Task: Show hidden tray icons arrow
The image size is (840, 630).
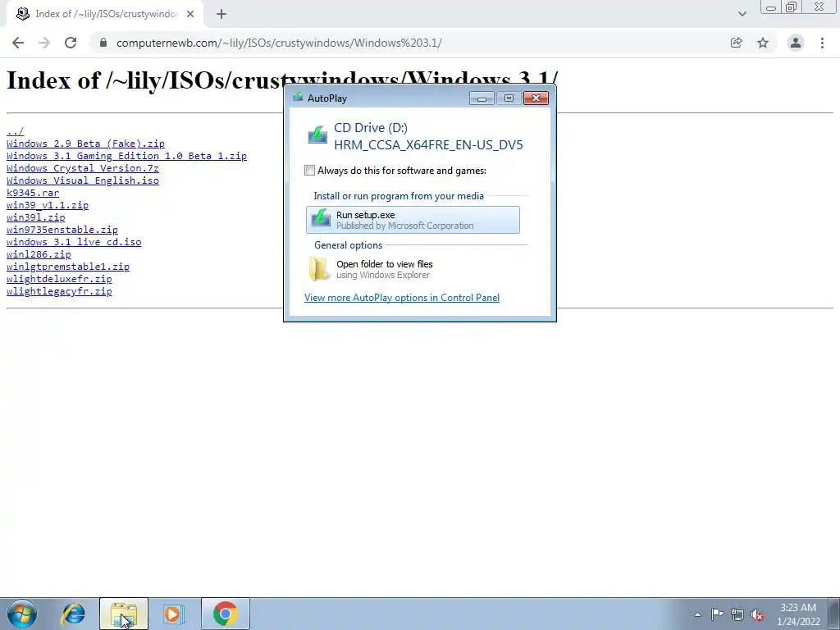Action: pos(697,614)
